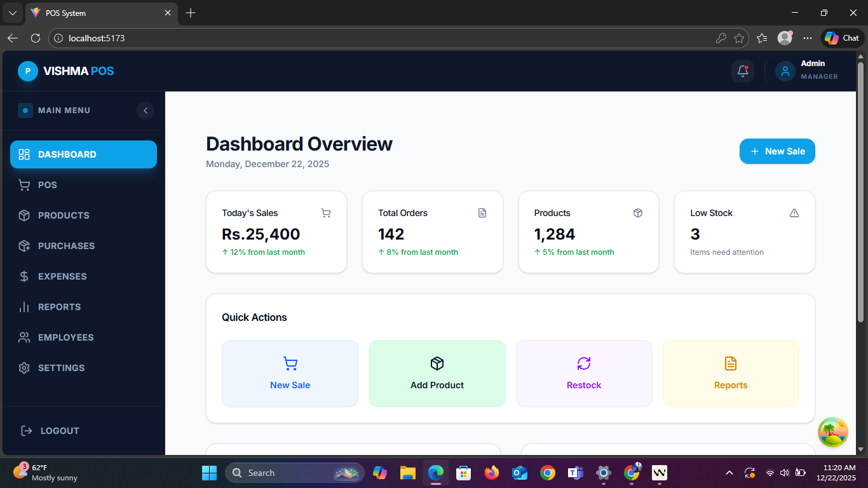This screenshot has height=488, width=868.
Task: Bookmark this page with the star icon
Action: [x=739, y=38]
